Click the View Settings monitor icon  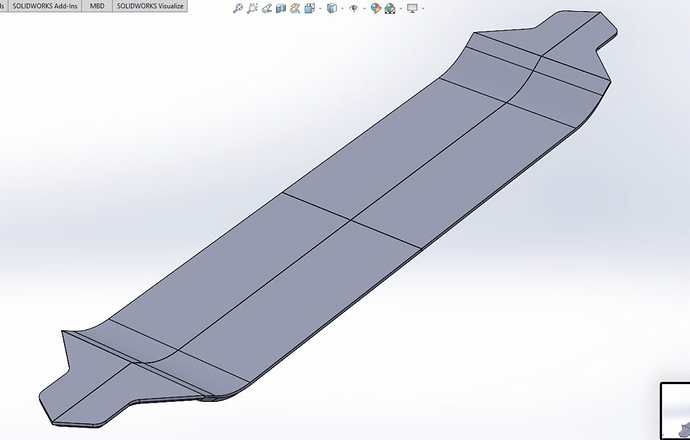(411, 8)
